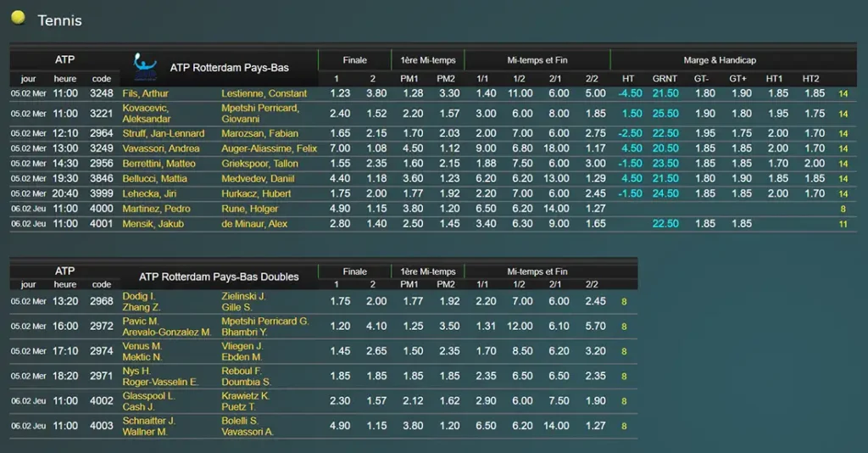Open the Berrettini, Matteo player name
This screenshot has width=868, height=453.
(159, 164)
